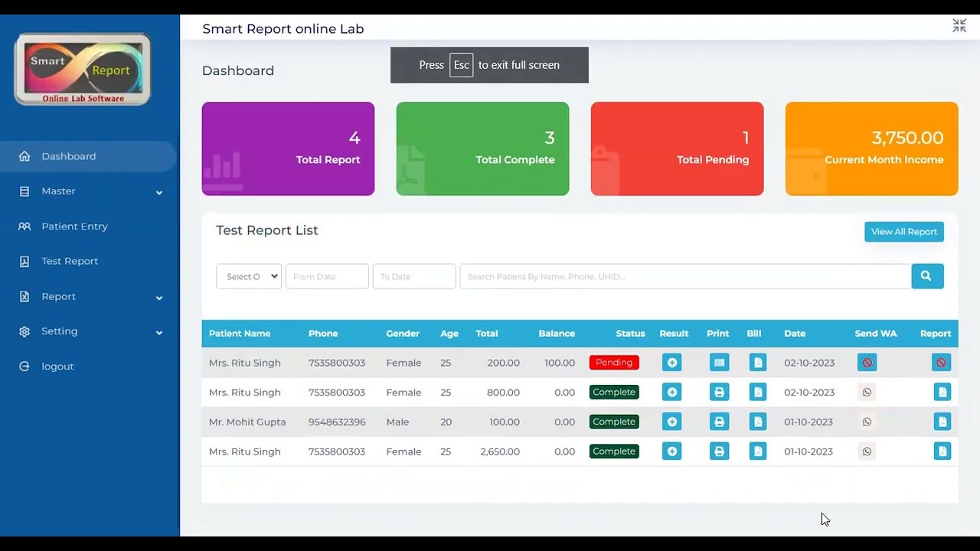The height and width of the screenshot is (551, 980).
Task: Send WhatsApp for Ritu Singh 2,650.00 row
Action: (x=867, y=452)
